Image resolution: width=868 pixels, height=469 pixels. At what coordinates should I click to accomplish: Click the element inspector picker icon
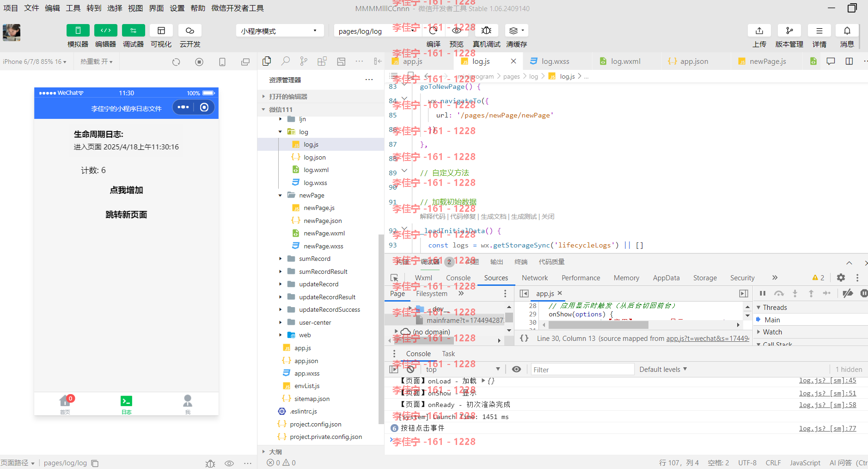(394, 278)
